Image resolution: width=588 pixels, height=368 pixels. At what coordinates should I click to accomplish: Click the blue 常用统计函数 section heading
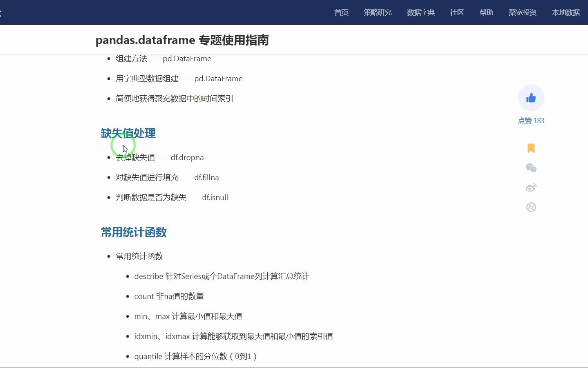point(134,232)
